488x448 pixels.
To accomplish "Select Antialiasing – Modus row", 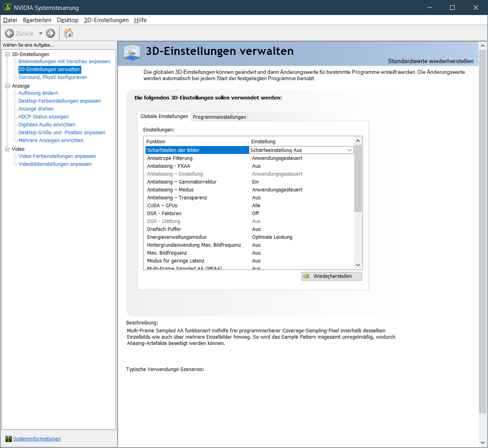I will pos(249,189).
